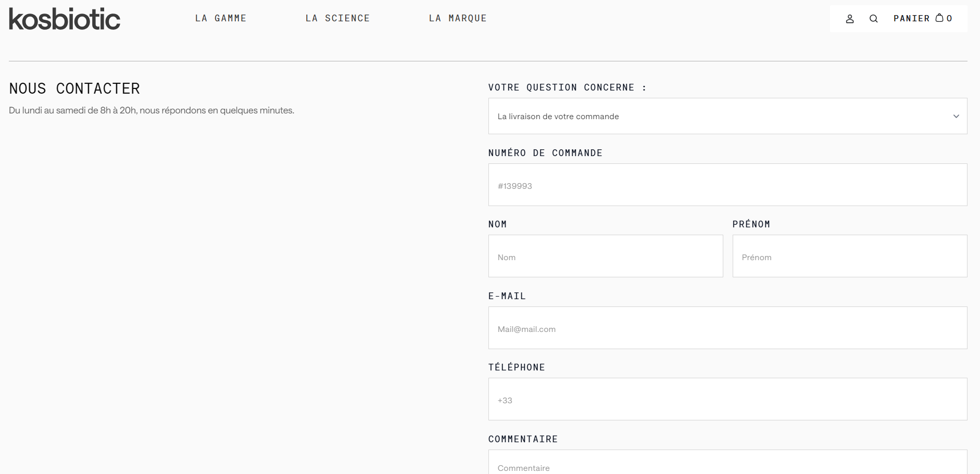Click the Nous Contacter heading
The image size is (980, 474).
pos(74,88)
